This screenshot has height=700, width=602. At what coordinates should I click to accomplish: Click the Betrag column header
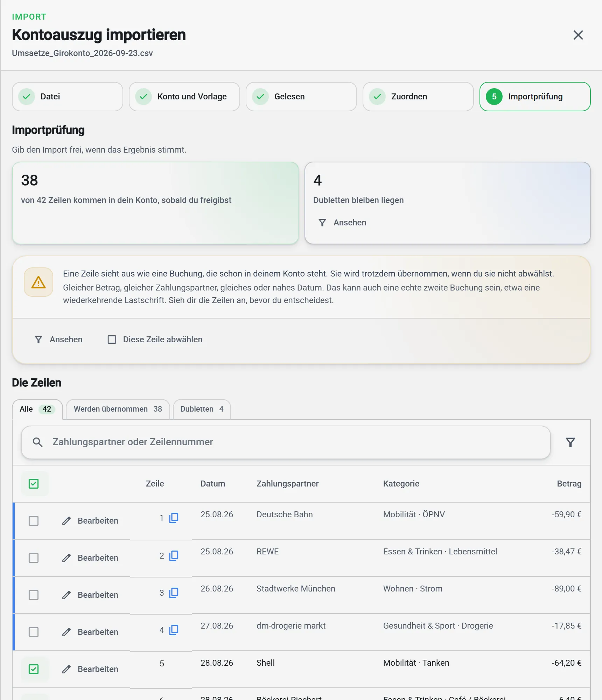pyautogui.click(x=569, y=484)
